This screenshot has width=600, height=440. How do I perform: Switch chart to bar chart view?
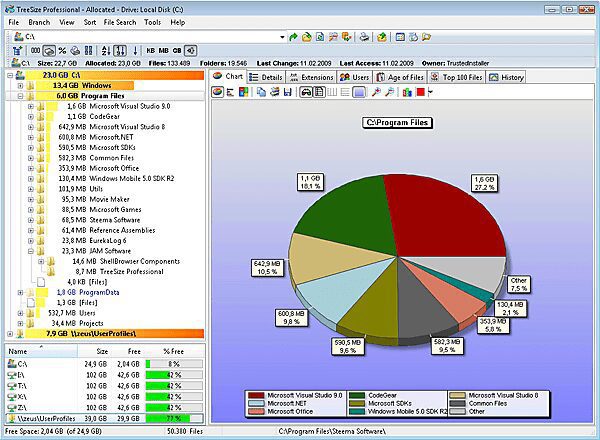pos(230,92)
